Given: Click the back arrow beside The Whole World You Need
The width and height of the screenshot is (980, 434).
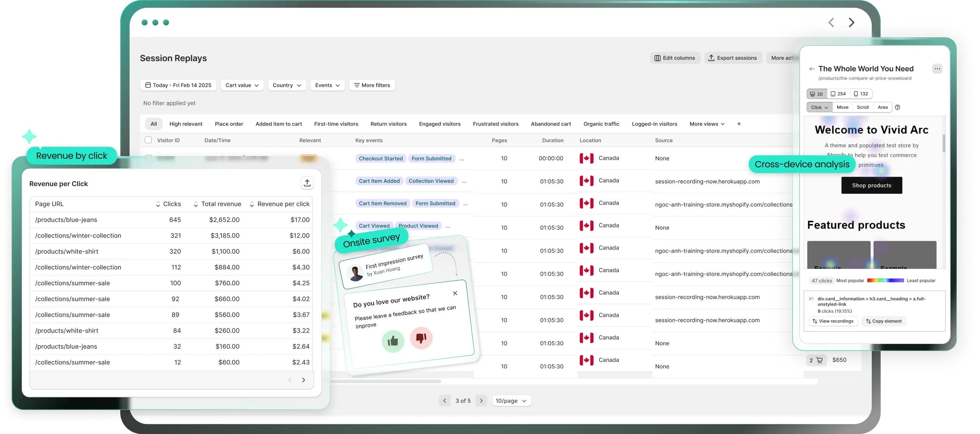Looking at the screenshot, I should pyautogui.click(x=812, y=69).
